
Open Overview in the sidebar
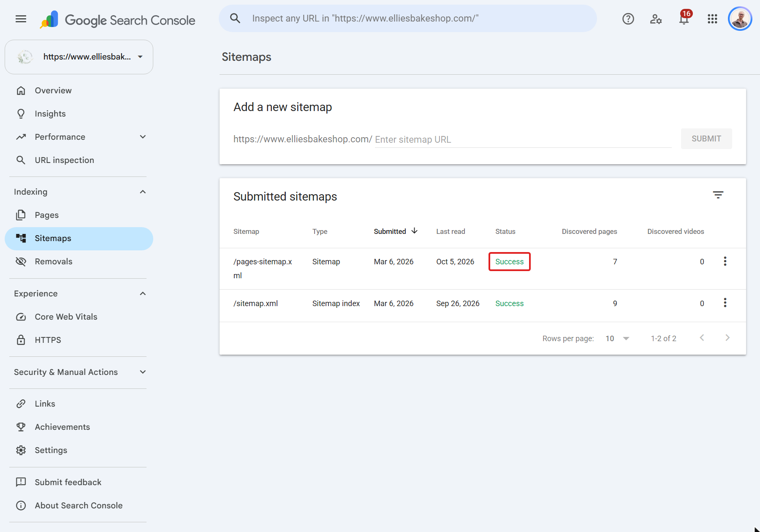click(79, 90)
